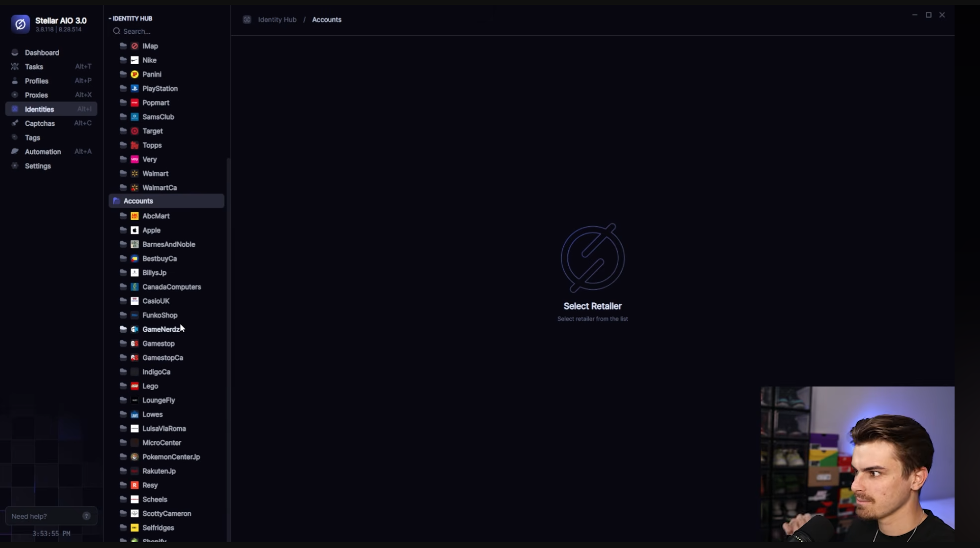Open Captchas in the sidebar
980x548 pixels.
[x=51, y=123]
